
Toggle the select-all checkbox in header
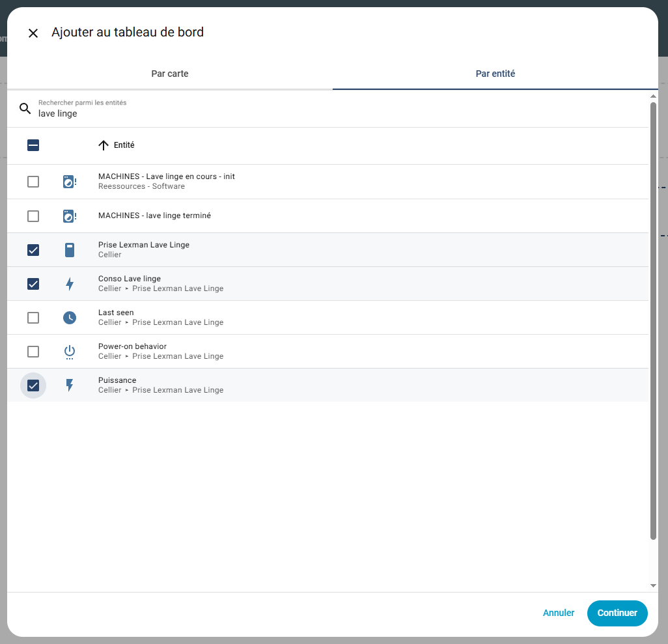(x=33, y=145)
